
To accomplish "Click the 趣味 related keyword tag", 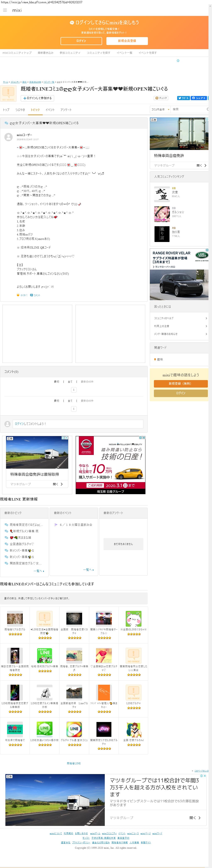I will tap(160, 360).
